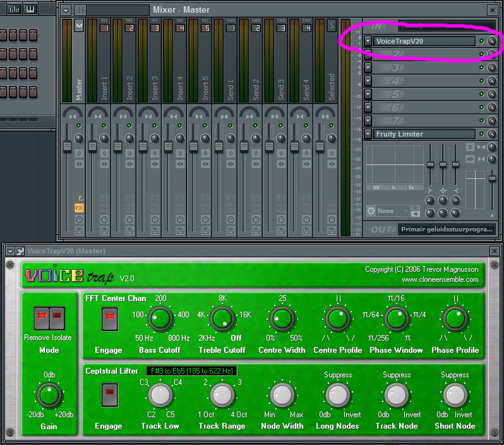The width and height of the screenshot is (504, 445).
Task: Disable the Fruity Limiter effect LED
Action: pos(481,134)
